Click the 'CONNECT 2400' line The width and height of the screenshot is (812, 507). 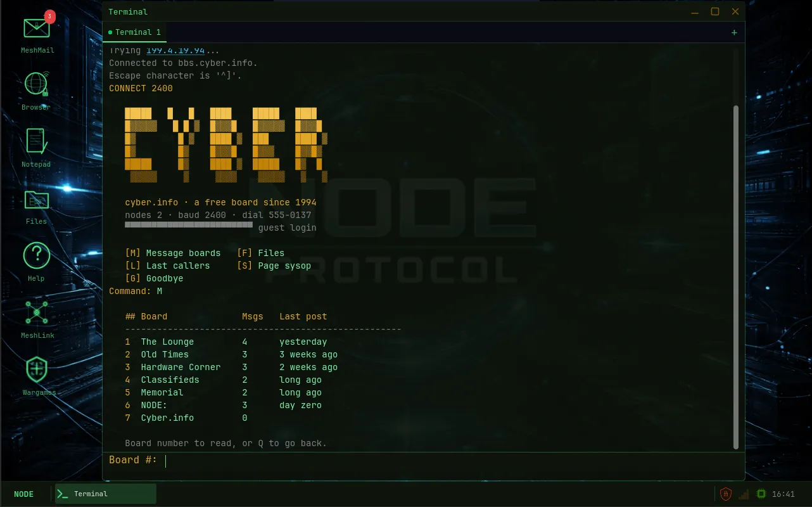[x=141, y=88]
